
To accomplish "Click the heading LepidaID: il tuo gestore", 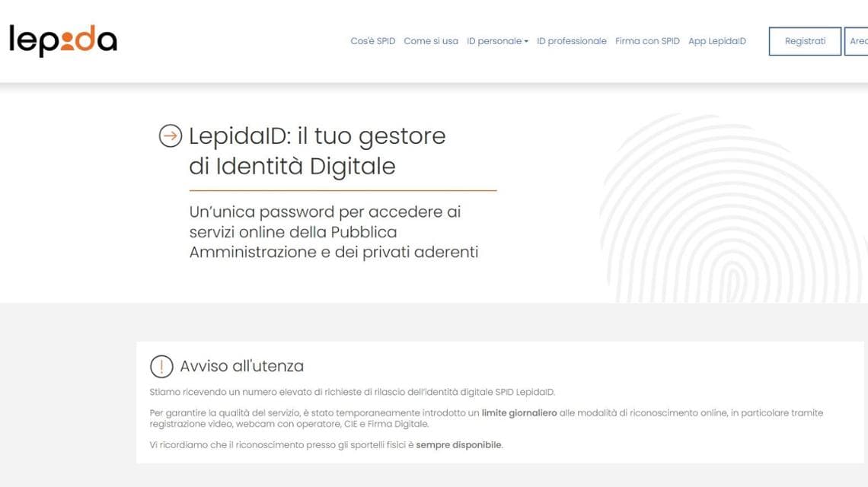I will tap(318, 151).
